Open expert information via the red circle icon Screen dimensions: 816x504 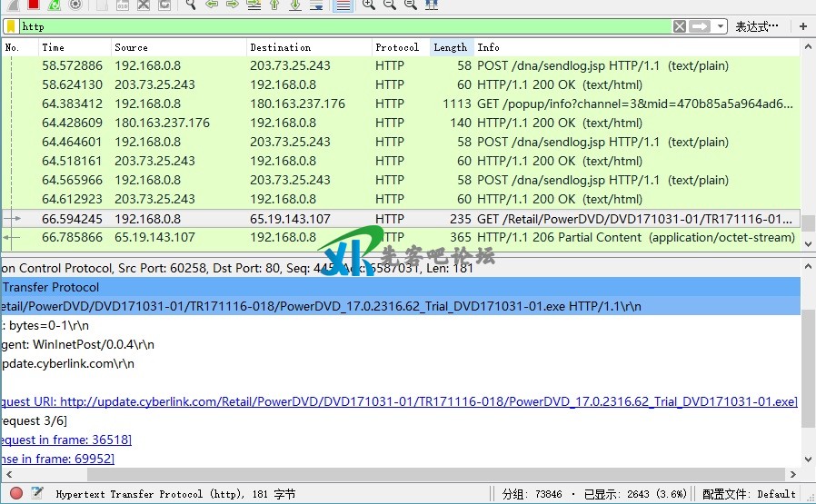click(x=16, y=493)
